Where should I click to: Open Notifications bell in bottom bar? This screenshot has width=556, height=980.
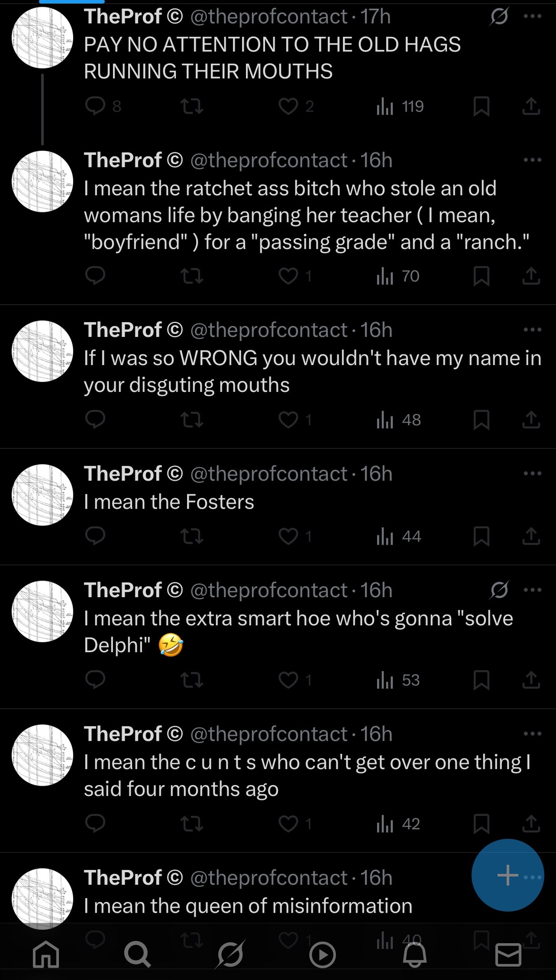tap(414, 955)
